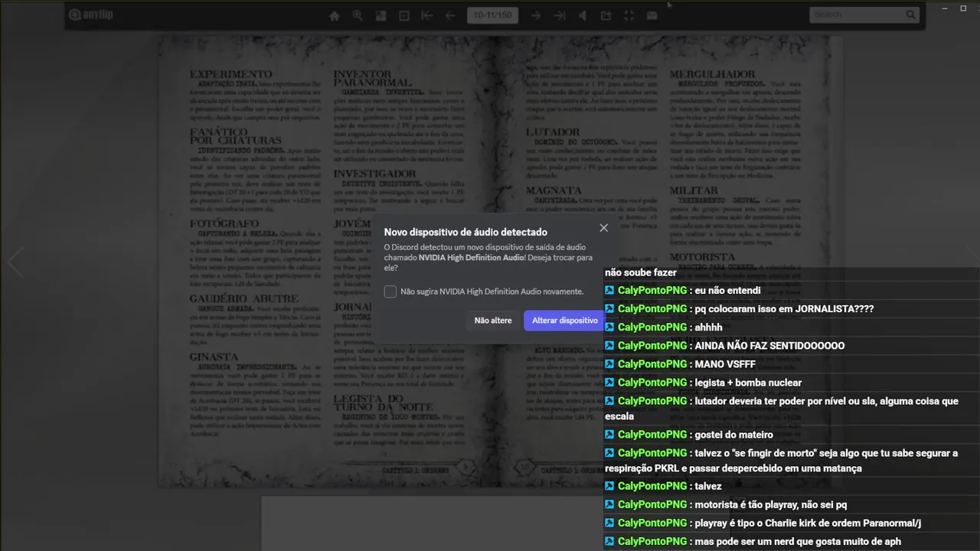This screenshot has width=980, height=551.
Task: Go to next page arrow in toolbar
Action: point(536,15)
